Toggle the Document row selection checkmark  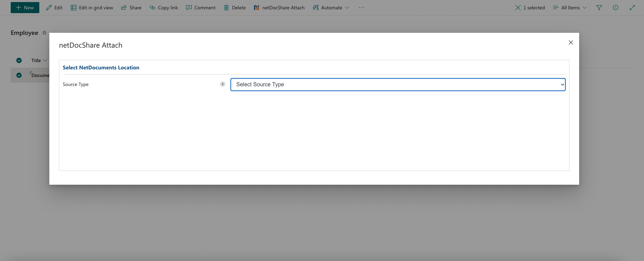19,75
